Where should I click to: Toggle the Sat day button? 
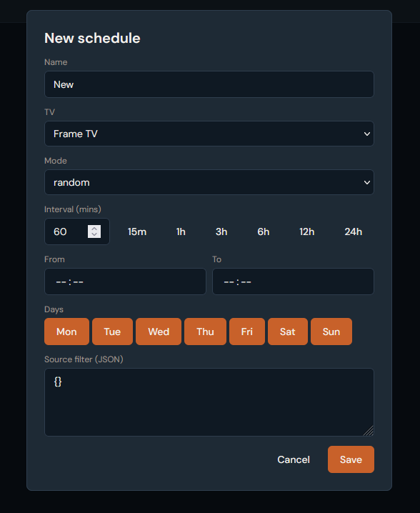288,332
